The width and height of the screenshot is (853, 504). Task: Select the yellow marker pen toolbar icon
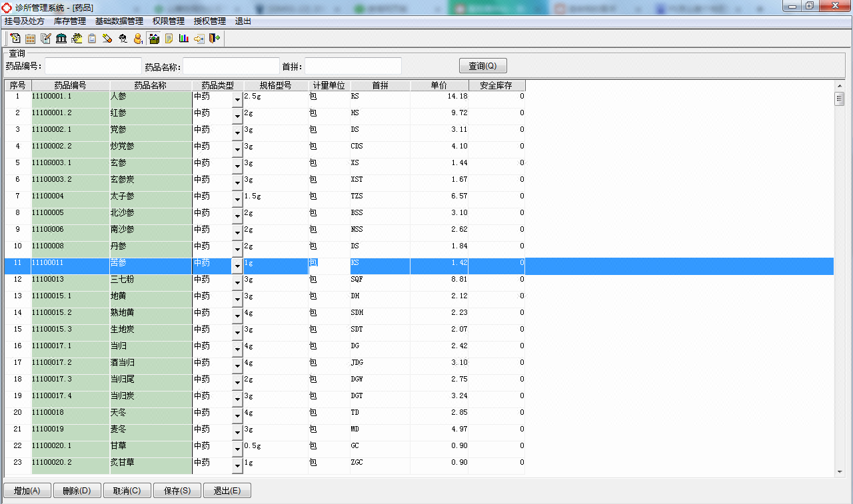pos(107,39)
